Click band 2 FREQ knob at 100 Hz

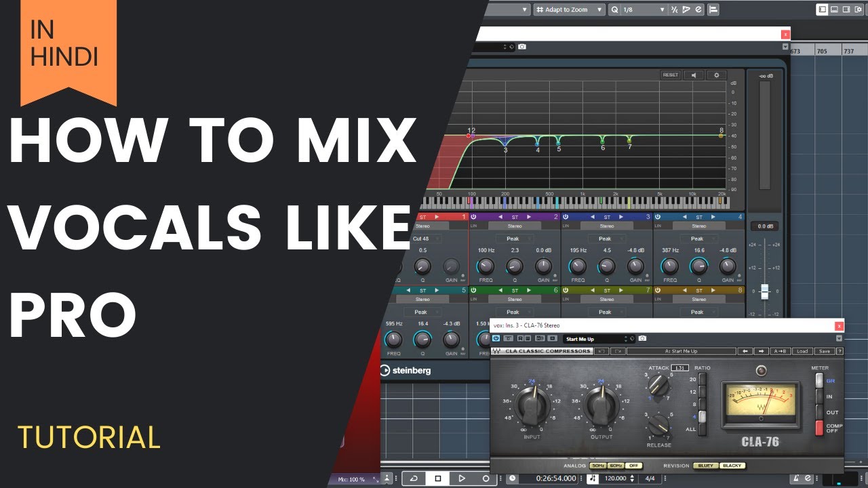click(486, 266)
